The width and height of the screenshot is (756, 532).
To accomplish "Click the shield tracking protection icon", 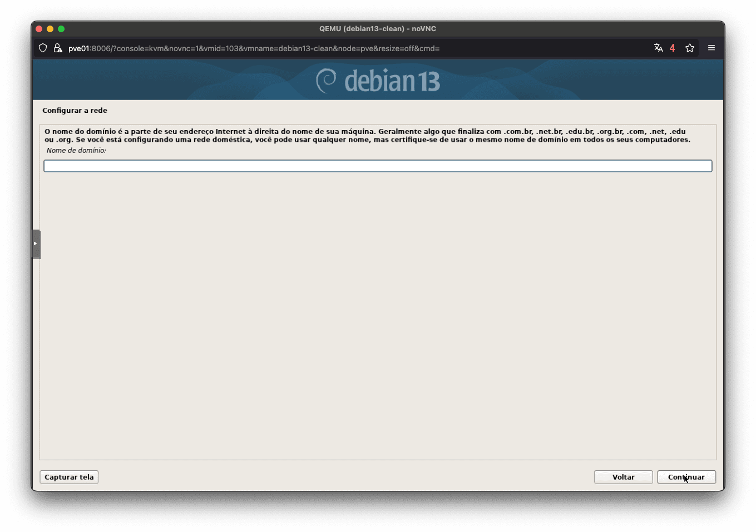I will (43, 48).
